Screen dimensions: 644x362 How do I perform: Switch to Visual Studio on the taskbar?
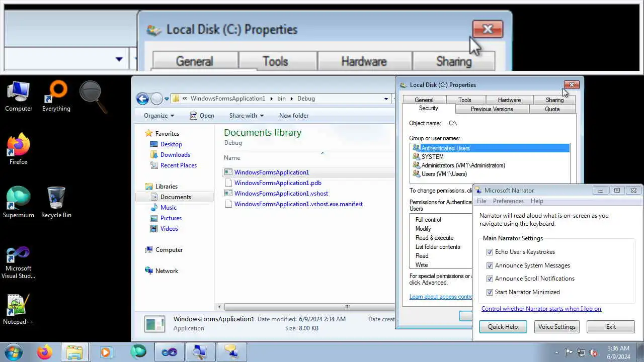(169, 352)
